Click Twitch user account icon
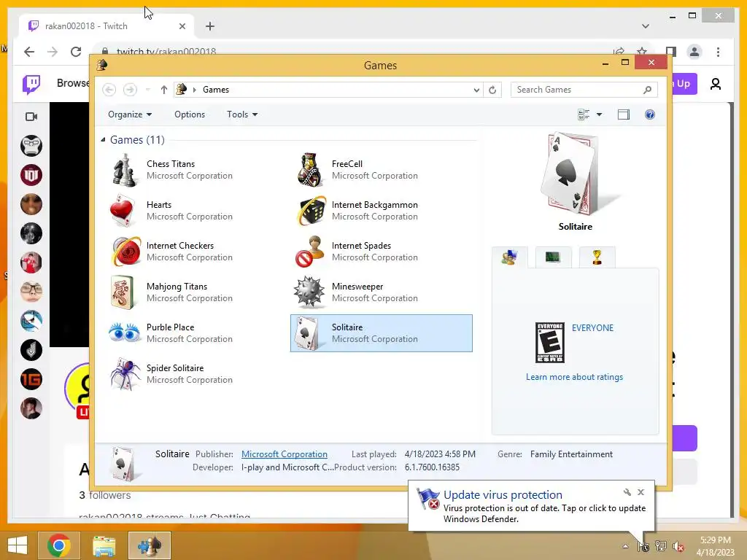The width and height of the screenshot is (747, 560). pos(716,85)
